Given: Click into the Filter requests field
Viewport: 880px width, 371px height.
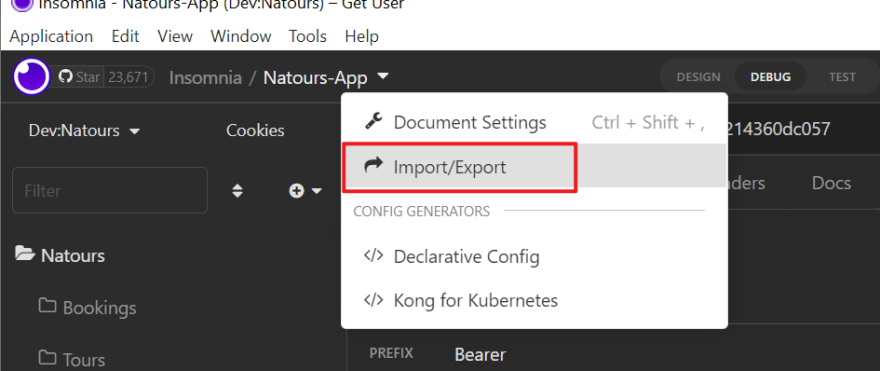Looking at the screenshot, I should click(110, 190).
